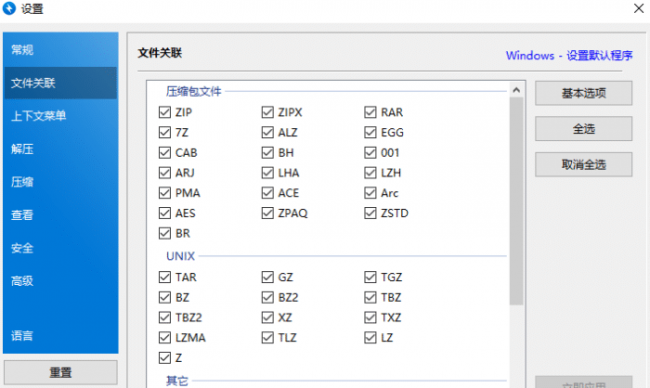
Task: Open the 高级 settings tab
Action: 60,281
